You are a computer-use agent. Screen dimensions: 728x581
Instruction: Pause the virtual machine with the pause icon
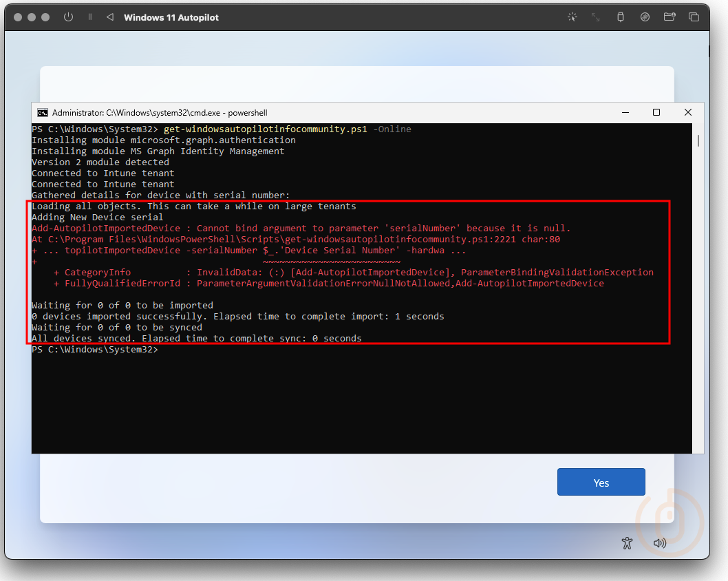(91, 17)
